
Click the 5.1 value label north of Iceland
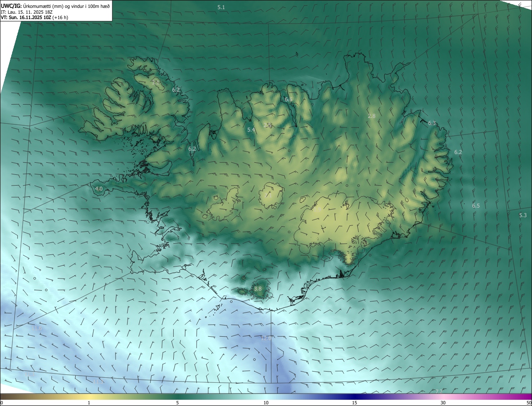[x=221, y=7]
